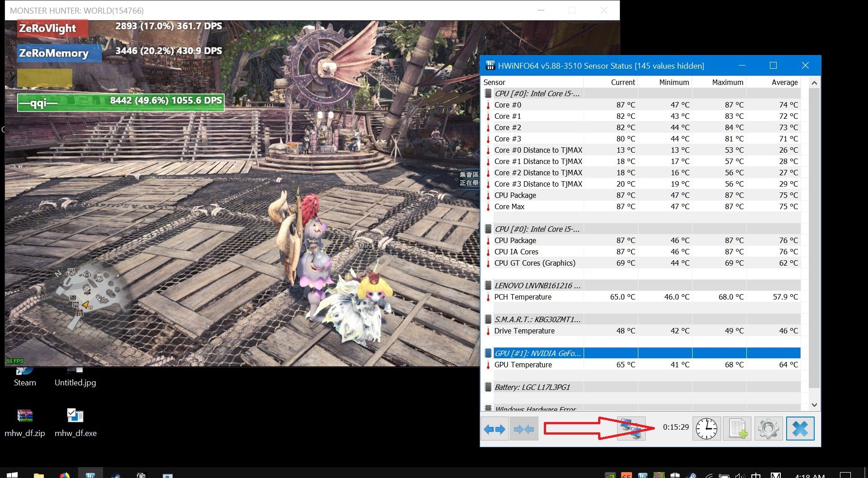868x478 pixels.
Task: Start sensor logging with the sheet-plus icon
Action: [737, 429]
